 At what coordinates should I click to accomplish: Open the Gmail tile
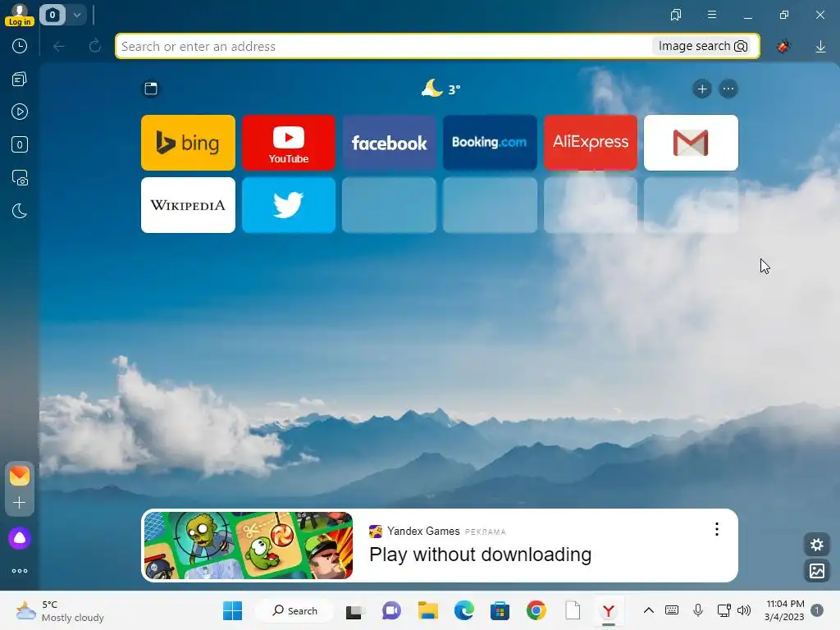691,143
